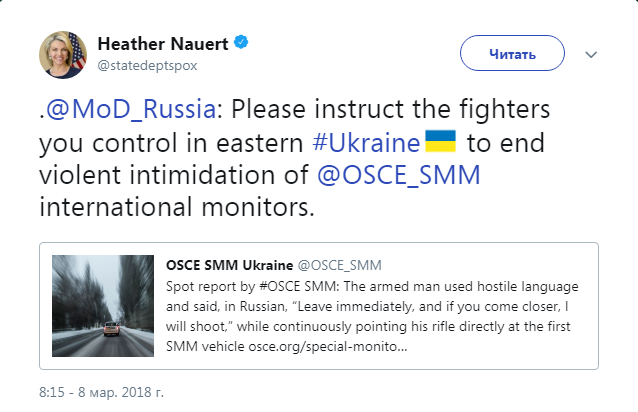Image resolution: width=638 pixels, height=412 pixels.
Task: Click the Heather Nauert display name
Action: coord(163,44)
